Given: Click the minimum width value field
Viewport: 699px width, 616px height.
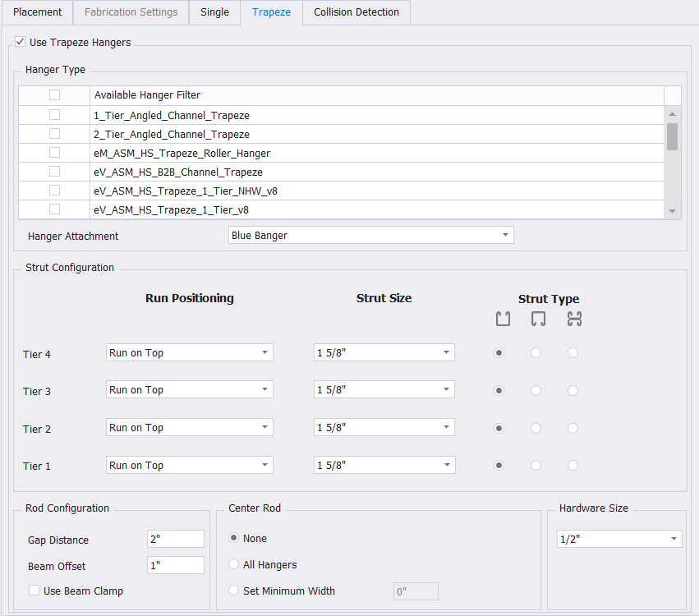Looking at the screenshot, I should [x=416, y=591].
